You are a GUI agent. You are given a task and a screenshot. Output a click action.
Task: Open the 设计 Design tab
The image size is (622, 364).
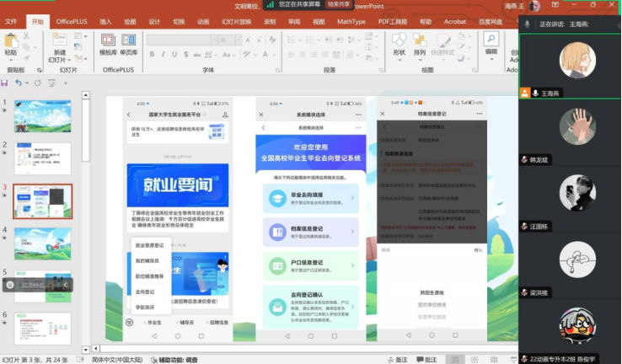(154, 21)
